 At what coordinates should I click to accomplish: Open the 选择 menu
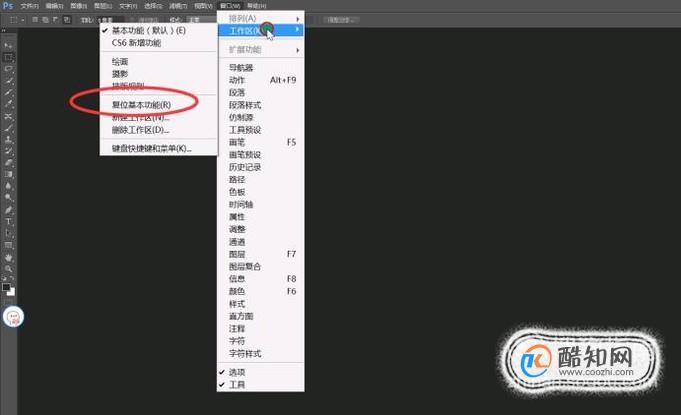pos(153,6)
